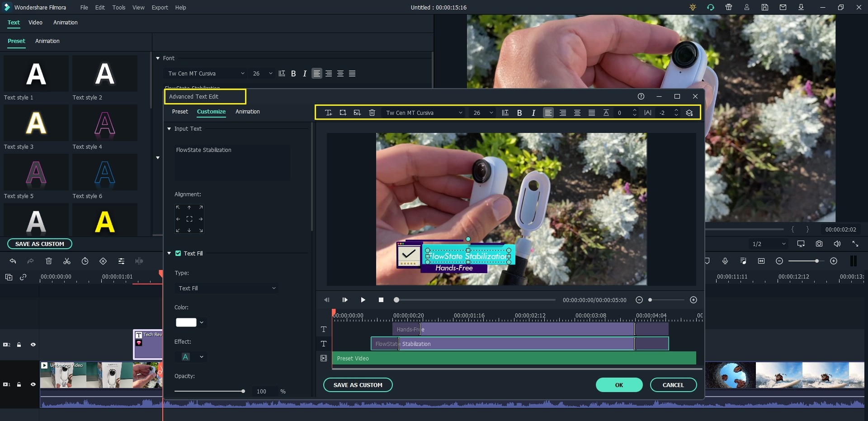868x421 pixels.
Task: Enter fullscreen preview
Action: click(855, 244)
